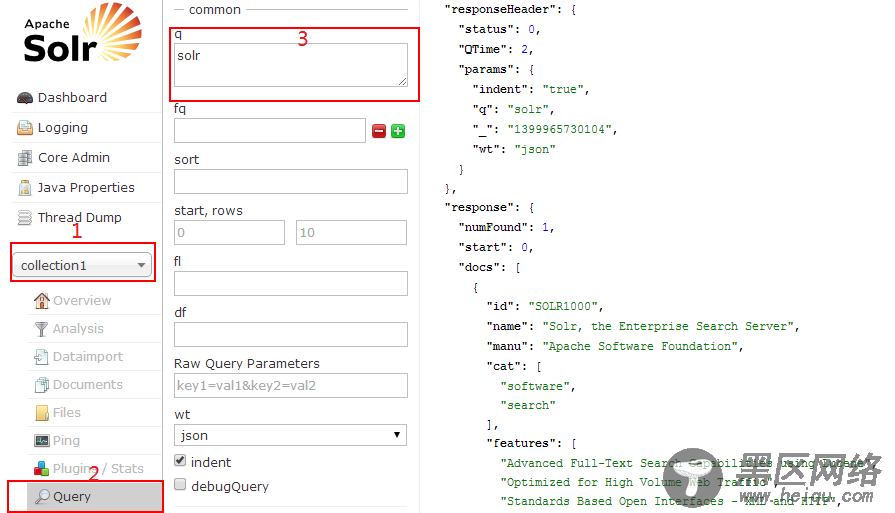
Task: Add an fq filter with green plus
Action: point(398,131)
